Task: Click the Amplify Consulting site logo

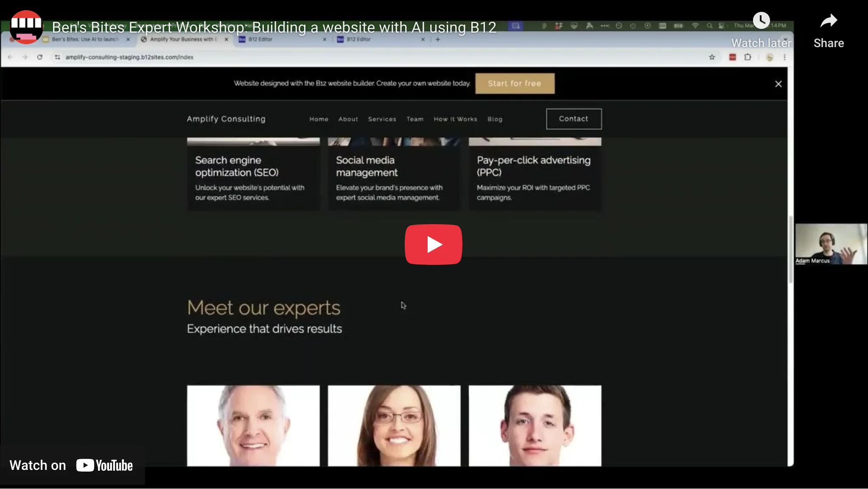Action: tap(226, 119)
